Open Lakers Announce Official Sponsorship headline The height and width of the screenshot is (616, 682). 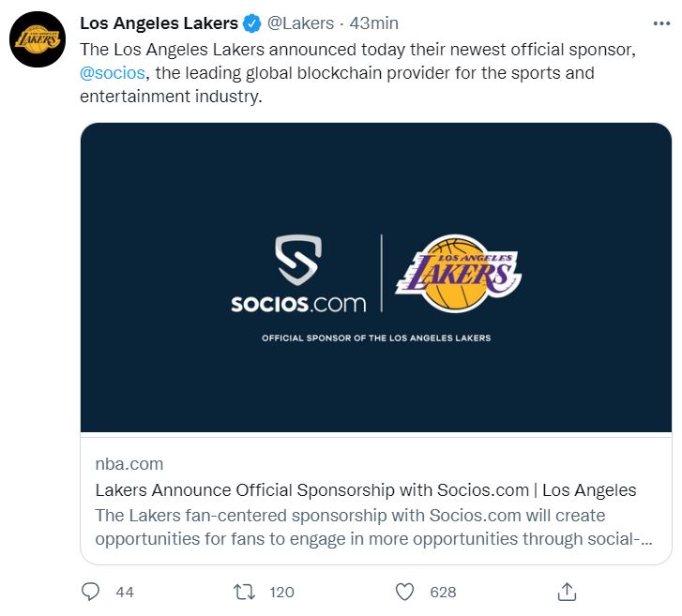[x=366, y=490]
